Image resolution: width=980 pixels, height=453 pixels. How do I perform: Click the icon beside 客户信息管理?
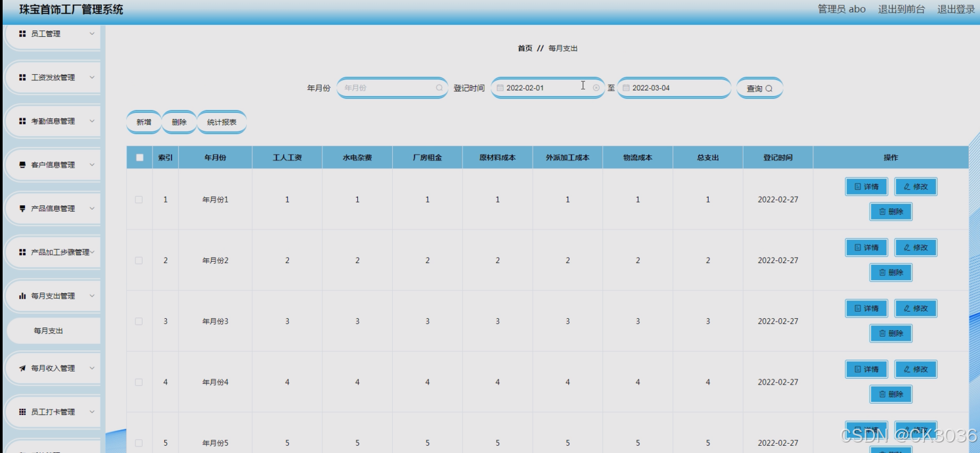pyautogui.click(x=22, y=165)
